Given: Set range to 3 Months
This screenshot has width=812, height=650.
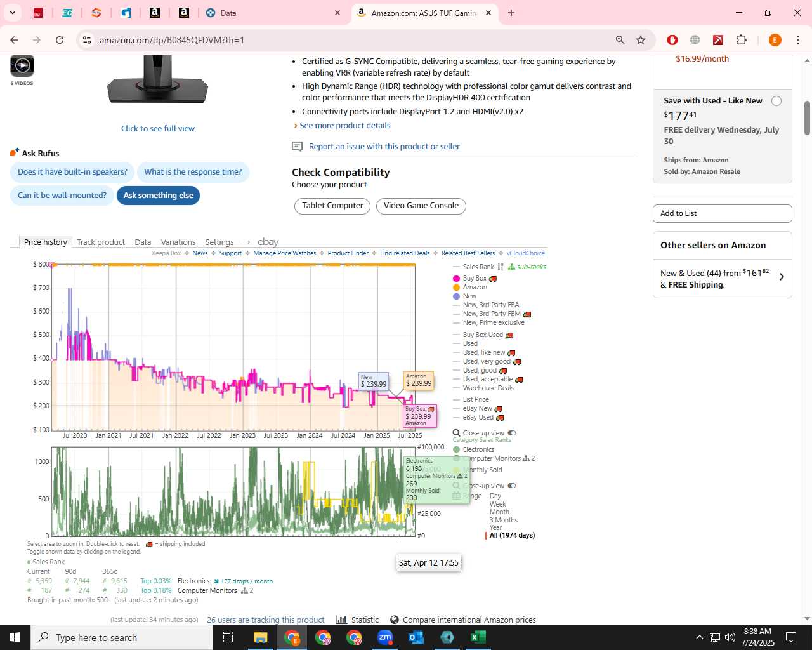Looking at the screenshot, I should click(x=504, y=520).
